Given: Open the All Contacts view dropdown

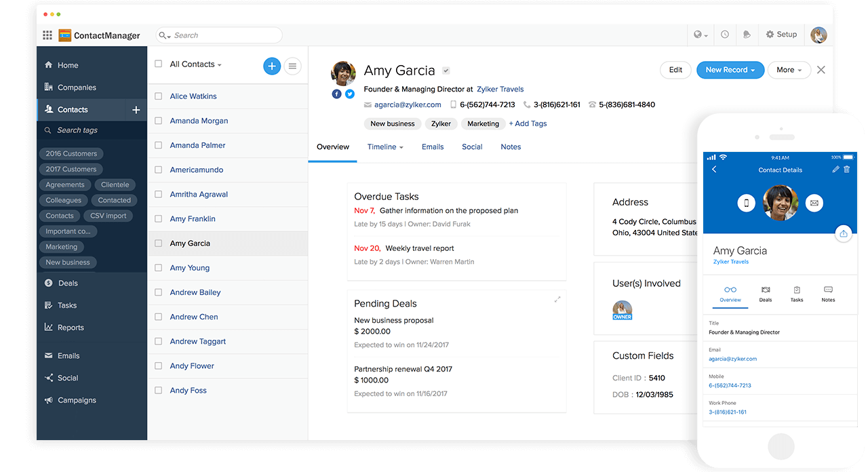Looking at the screenshot, I should (x=196, y=64).
